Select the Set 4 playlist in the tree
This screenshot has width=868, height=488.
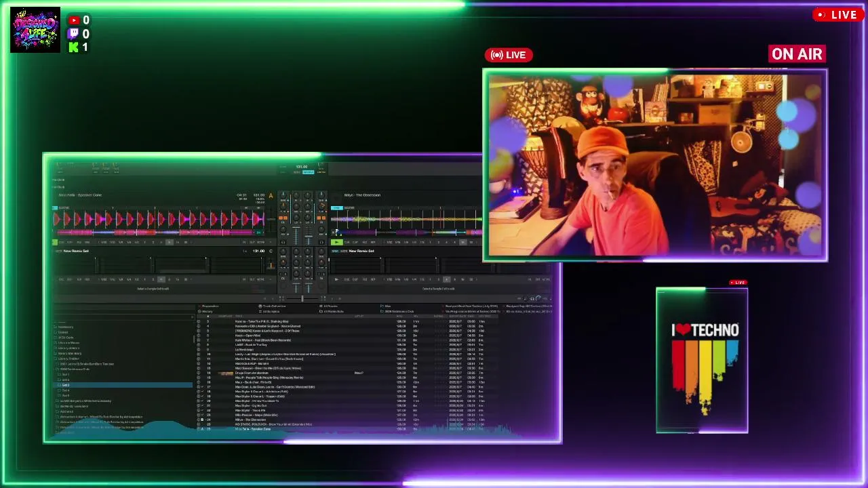coord(66,390)
